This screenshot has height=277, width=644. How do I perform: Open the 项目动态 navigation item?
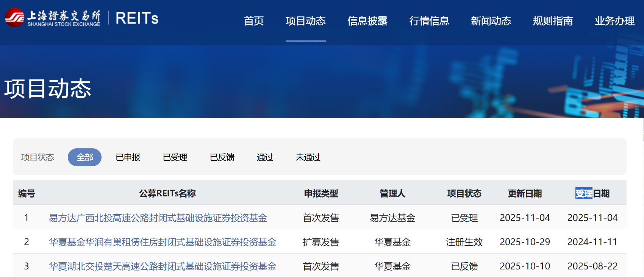tap(306, 21)
